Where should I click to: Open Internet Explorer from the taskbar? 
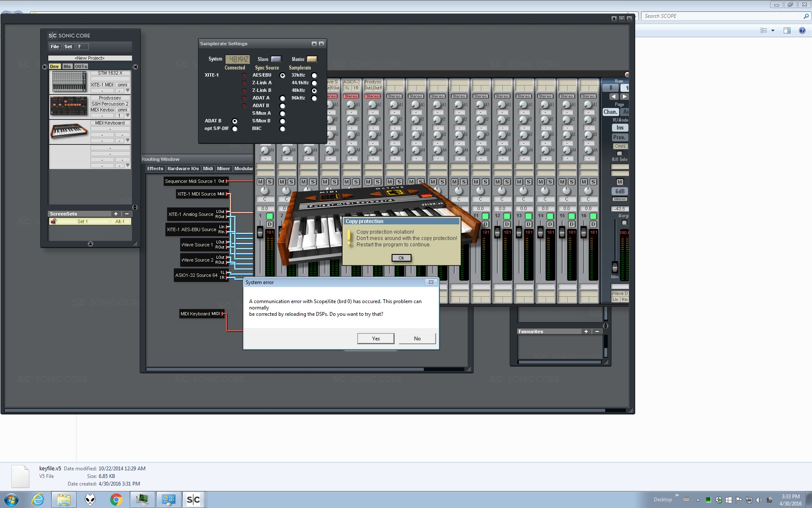click(38, 500)
